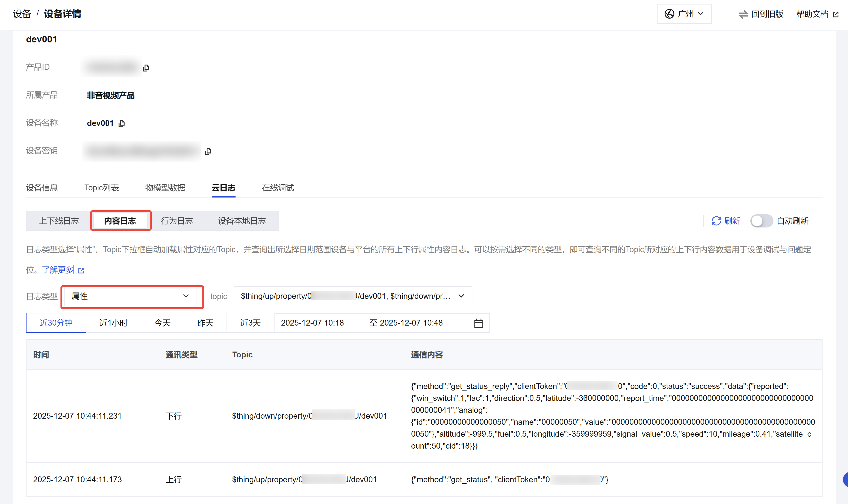Open the 了解更多 link
Screen dimensions: 848x504
pos(58,270)
